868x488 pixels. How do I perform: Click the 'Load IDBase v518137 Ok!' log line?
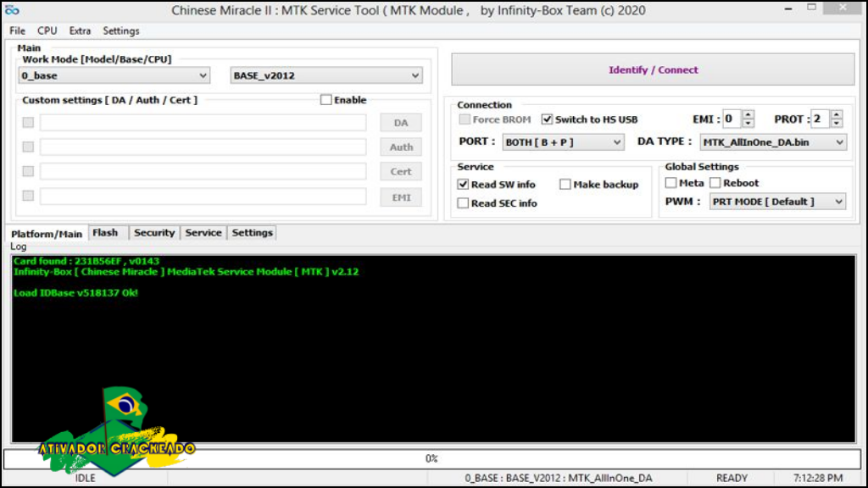pos(75,292)
